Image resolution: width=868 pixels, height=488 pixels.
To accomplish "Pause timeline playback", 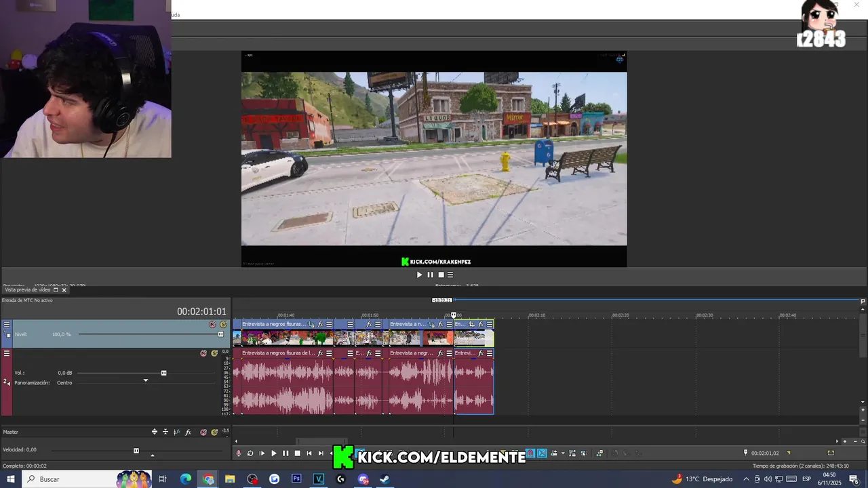I will click(x=285, y=453).
